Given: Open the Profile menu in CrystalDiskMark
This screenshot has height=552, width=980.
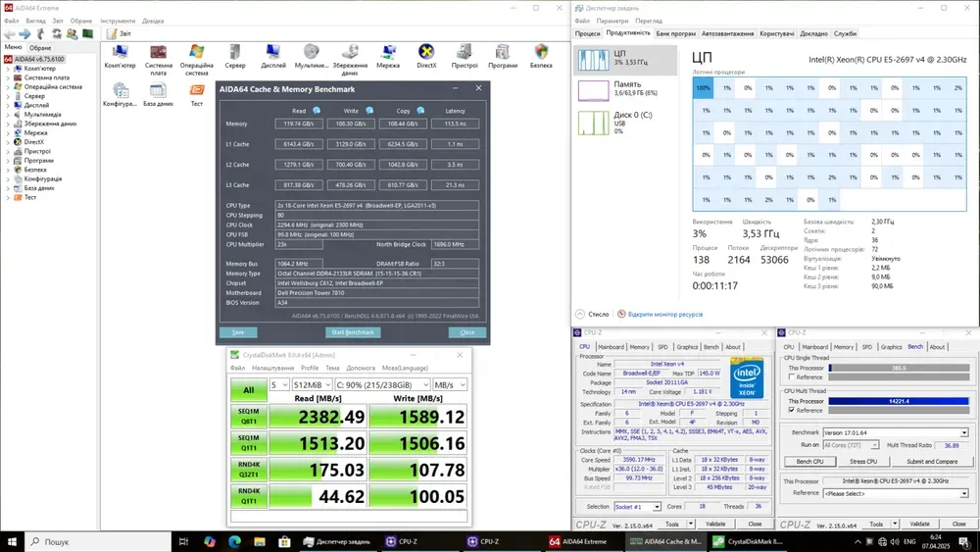Looking at the screenshot, I should click(x=310, y=368).
